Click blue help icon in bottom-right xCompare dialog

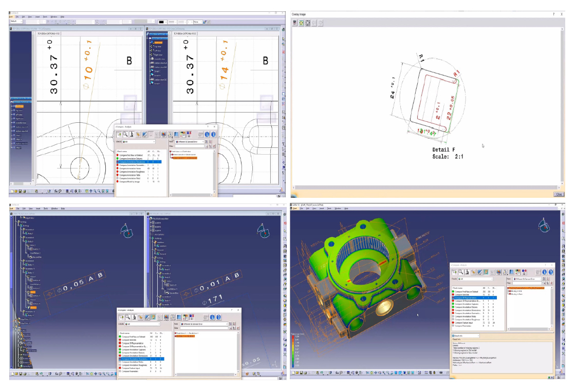(551, 272)
